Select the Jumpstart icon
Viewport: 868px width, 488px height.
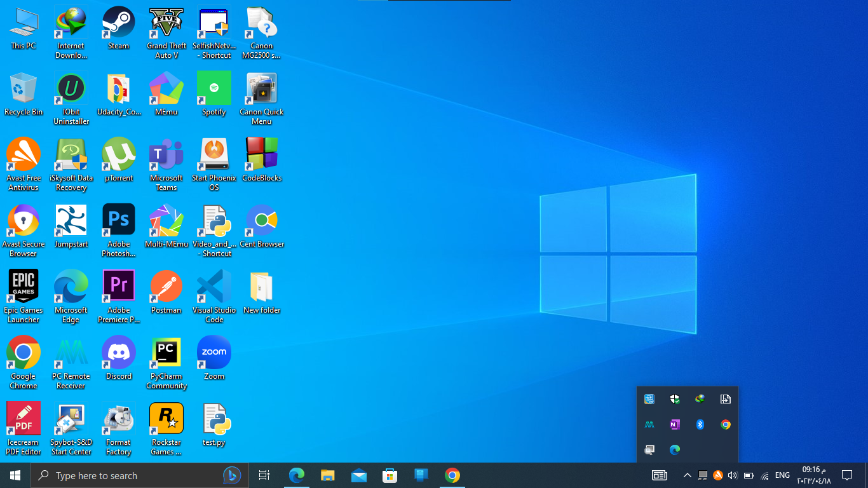pos(71,227)
